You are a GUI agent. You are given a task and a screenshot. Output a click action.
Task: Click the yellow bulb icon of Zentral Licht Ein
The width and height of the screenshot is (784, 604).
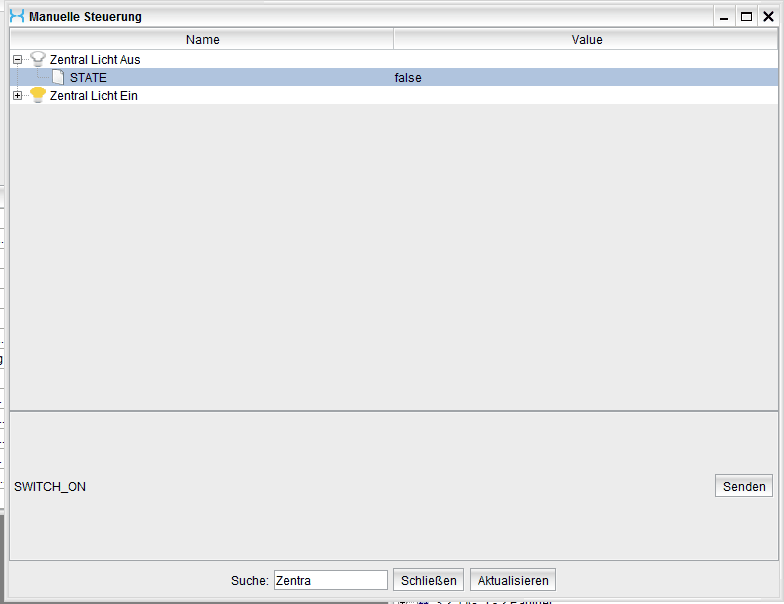click(38, 95)
